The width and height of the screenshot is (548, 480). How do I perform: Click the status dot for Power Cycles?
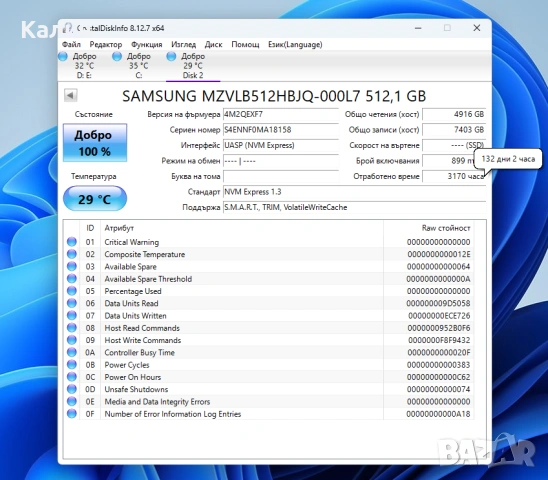[x=72, y=364]
